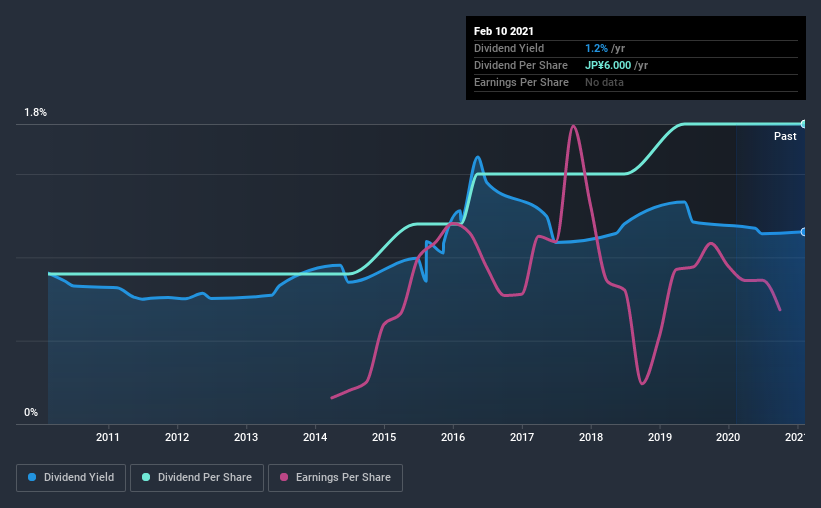Viewport: 821px width, 508px height.
Task: Select the 2020 x-axis label
Action: [728, 437]
